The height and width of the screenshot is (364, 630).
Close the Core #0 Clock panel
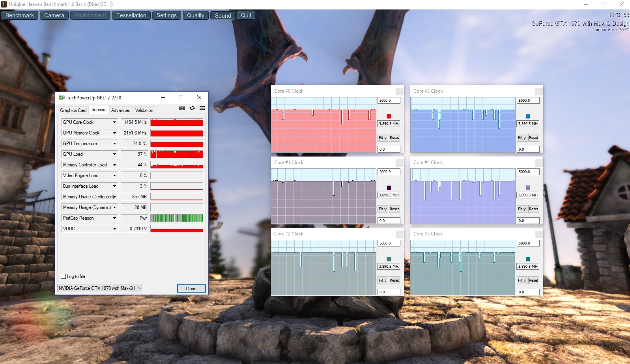[399, 91]
